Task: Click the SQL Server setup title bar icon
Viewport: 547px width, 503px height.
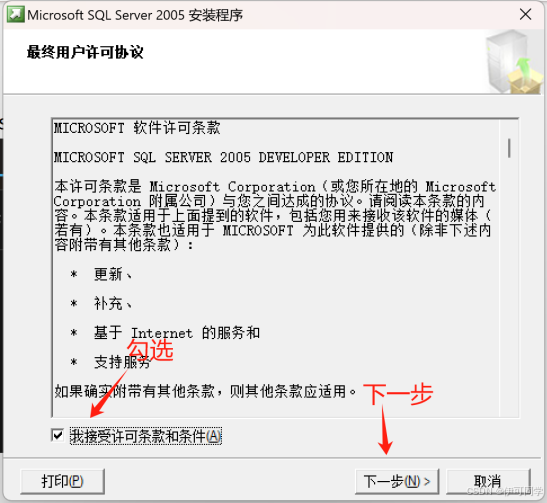Action: click(15, 15)
